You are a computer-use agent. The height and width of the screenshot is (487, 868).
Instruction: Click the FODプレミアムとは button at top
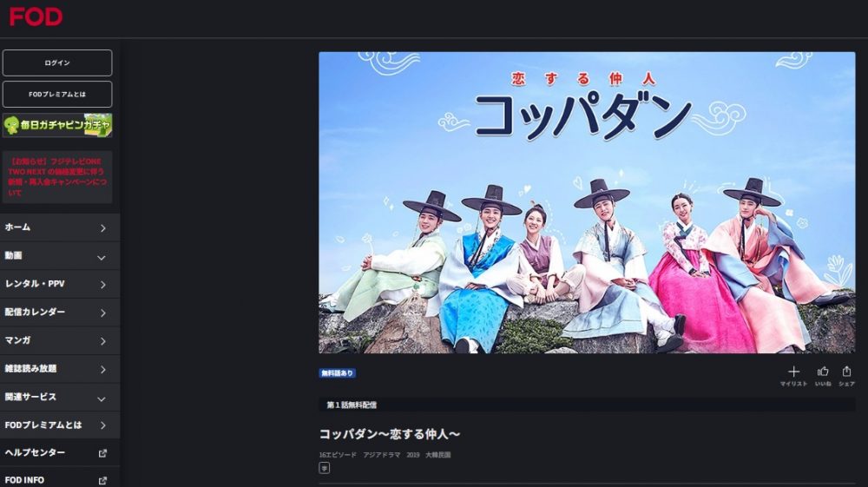coord(57,95)
